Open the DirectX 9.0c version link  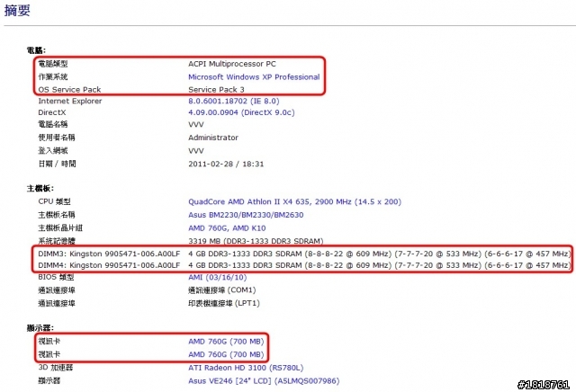241,112
